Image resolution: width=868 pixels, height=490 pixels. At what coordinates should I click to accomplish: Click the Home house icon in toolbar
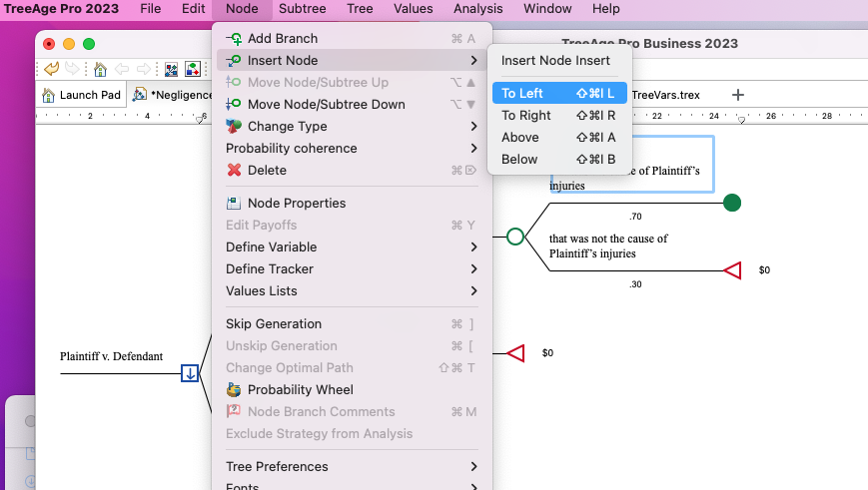[x=100, y=69]
